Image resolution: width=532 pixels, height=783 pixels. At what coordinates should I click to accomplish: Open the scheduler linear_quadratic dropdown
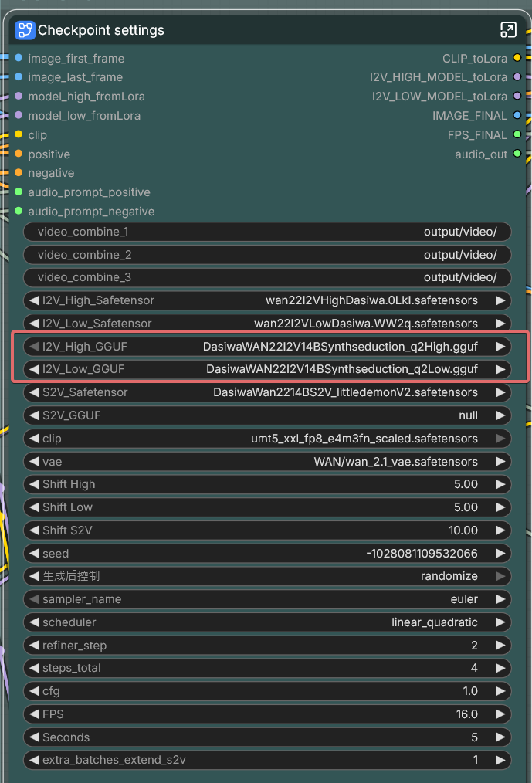[266, 622]
